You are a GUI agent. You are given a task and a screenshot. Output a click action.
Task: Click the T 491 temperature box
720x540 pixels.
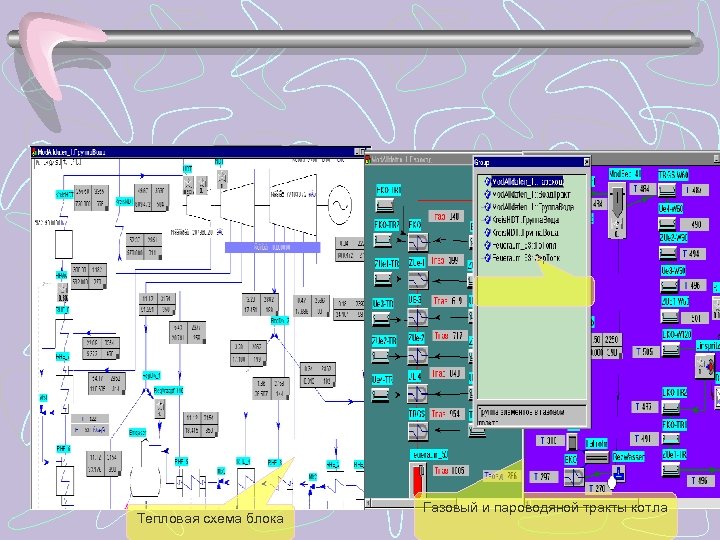[643, 438]
